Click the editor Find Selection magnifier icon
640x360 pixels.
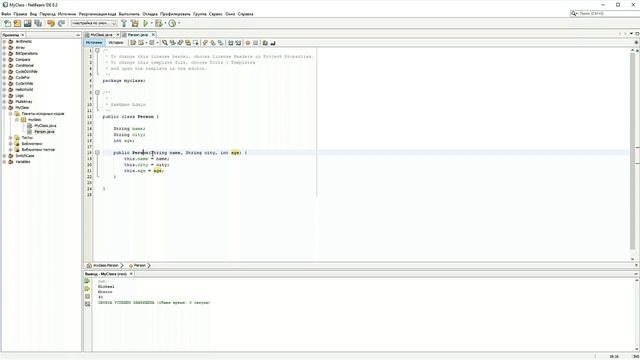(x=164, y=43)
